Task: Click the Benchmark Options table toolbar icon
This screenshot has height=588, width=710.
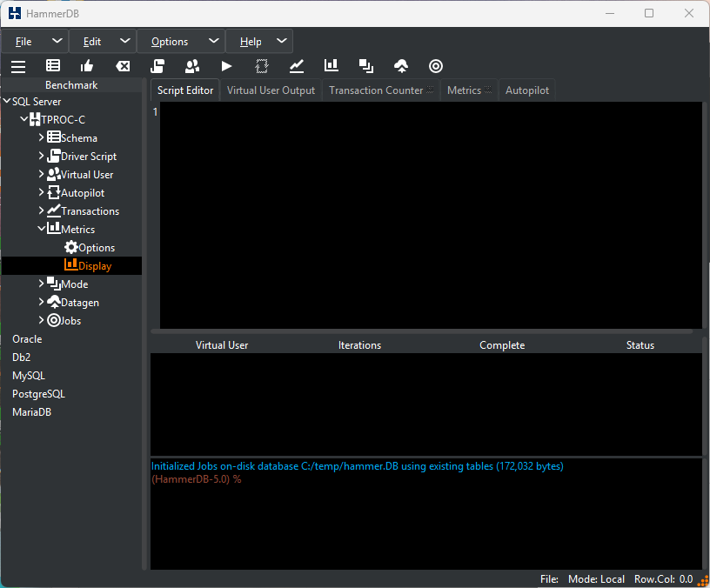Action: [53, 66]
